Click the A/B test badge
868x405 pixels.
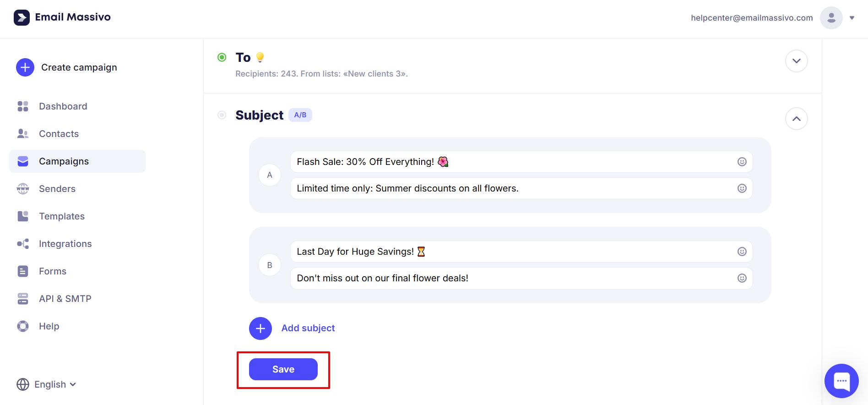(300, 115)
